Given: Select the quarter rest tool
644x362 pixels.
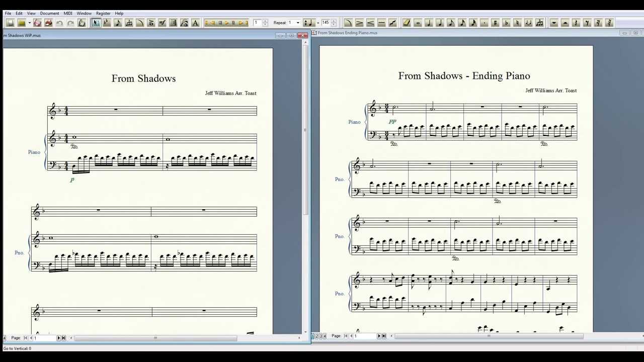Looking at the screenshot, I should coord(576,23).
